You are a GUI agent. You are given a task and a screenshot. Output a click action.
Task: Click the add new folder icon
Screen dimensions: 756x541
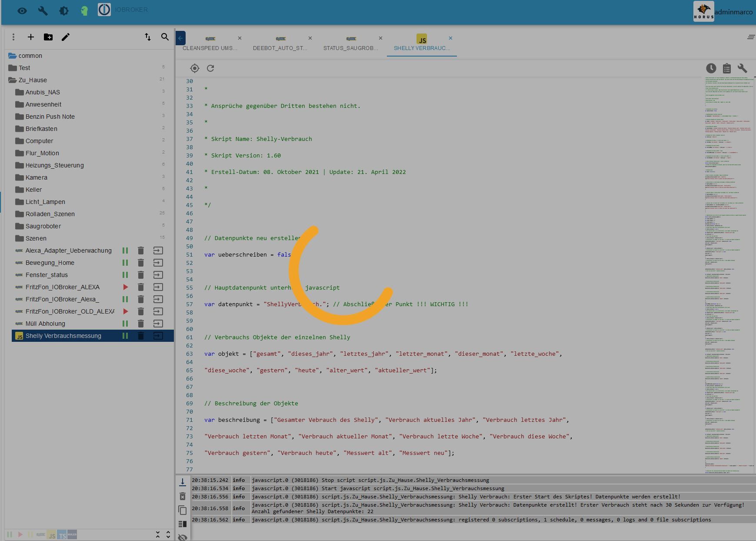point(48,37)
